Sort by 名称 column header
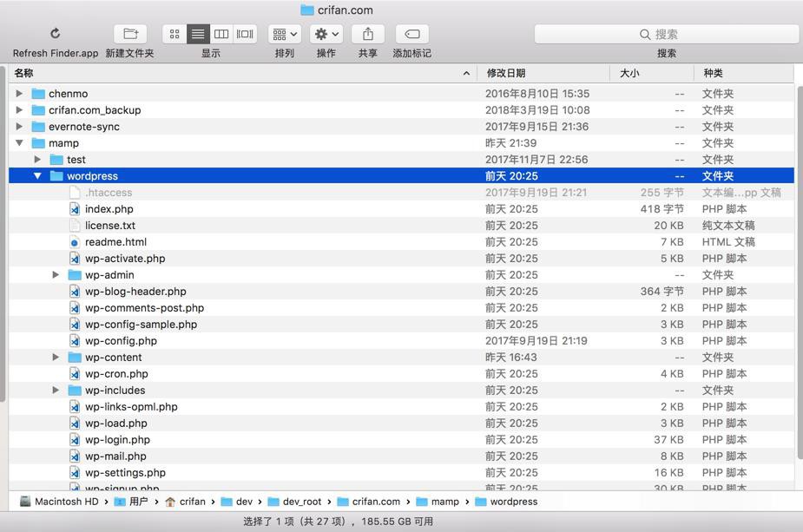Viewport: 803px width, 532px height. pyautogui.click(x=242, y=73)
